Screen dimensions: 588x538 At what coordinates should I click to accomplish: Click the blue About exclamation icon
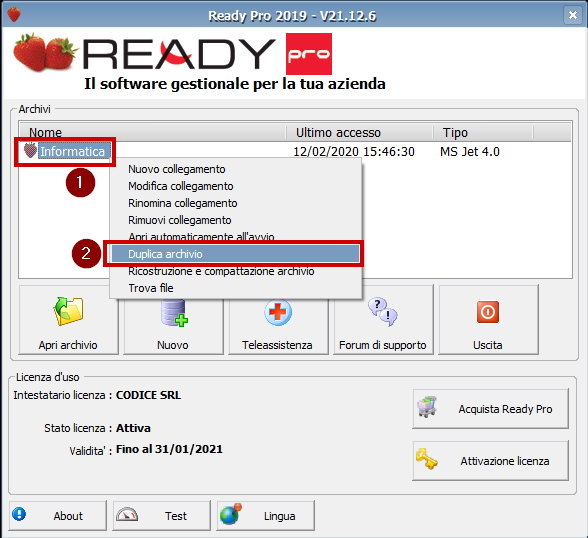point(19,514)
